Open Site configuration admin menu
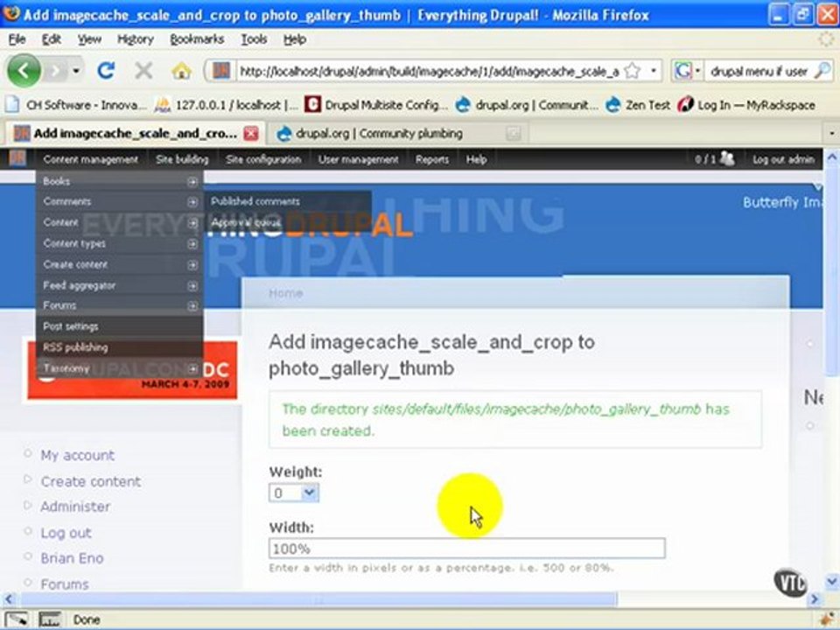Viewport: 840px width, 630px height. [x=263, y=159]
